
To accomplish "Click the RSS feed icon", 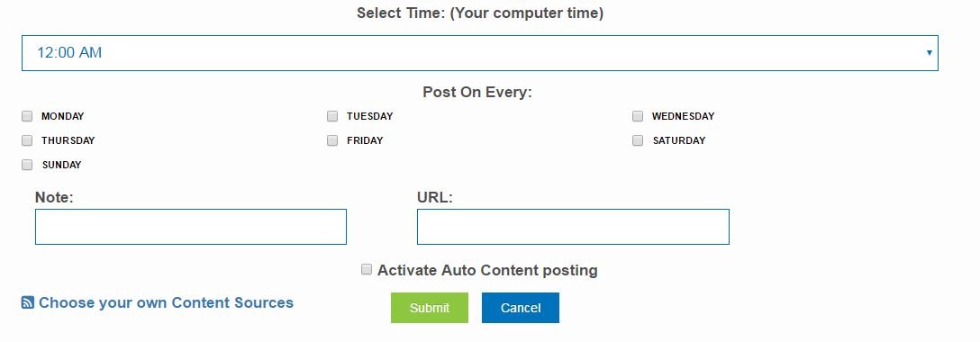I will coord(28,302).
